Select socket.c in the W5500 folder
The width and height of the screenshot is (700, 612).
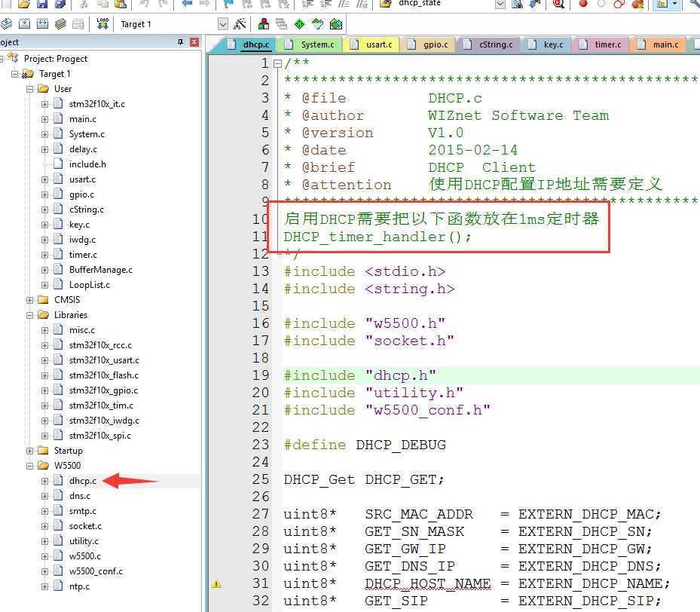coord(85,526)
